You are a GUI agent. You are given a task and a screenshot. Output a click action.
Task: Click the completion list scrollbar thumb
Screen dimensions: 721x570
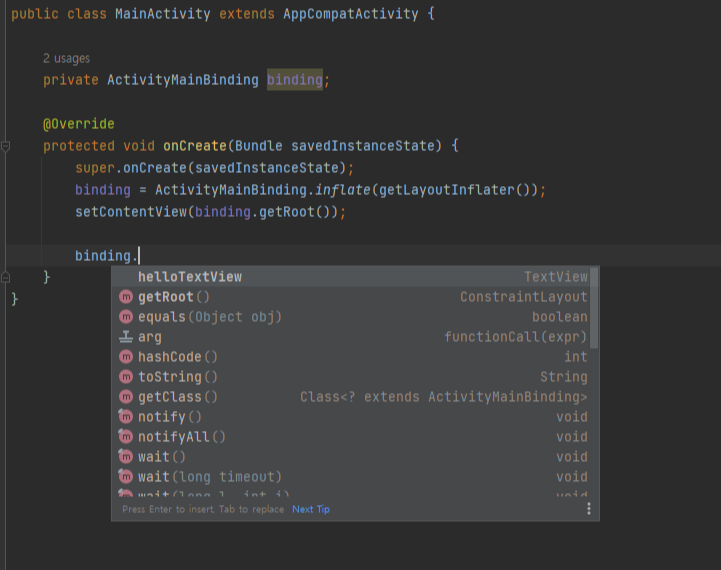click(x=594, y=308)
